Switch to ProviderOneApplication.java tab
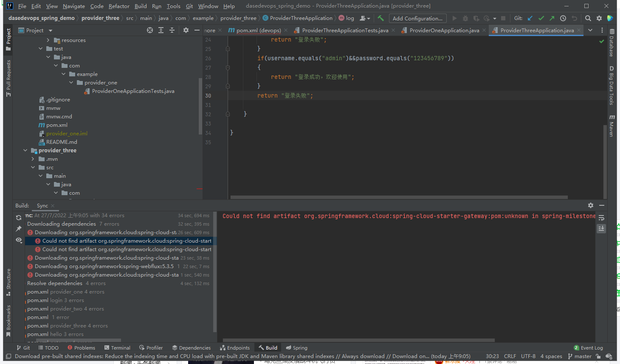This screenshot has width=620, height=364. pyautogui.click(x=444, y=30)
